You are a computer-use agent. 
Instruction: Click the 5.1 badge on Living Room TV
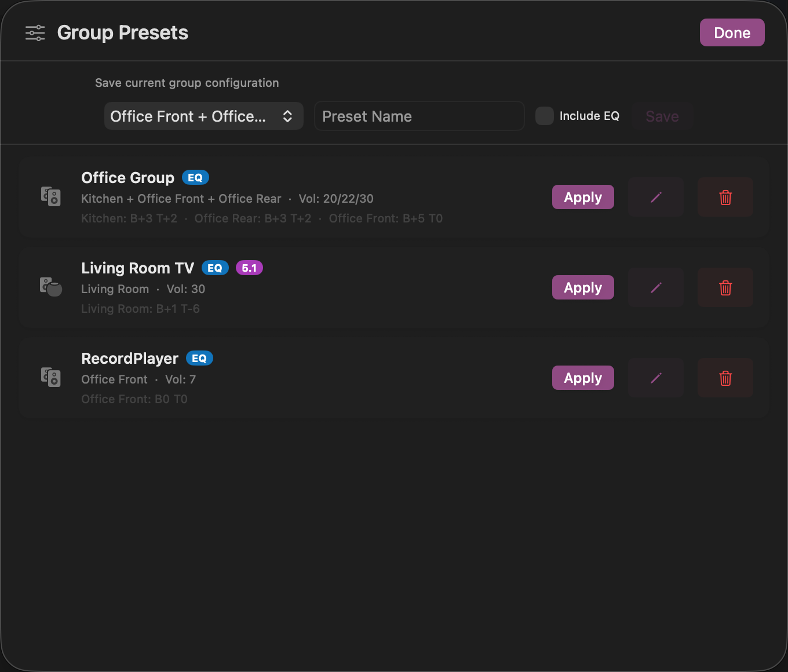249,268
